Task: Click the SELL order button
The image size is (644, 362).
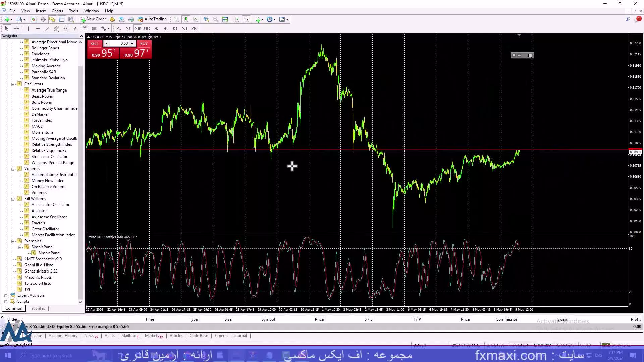Action: click(94, 43)
